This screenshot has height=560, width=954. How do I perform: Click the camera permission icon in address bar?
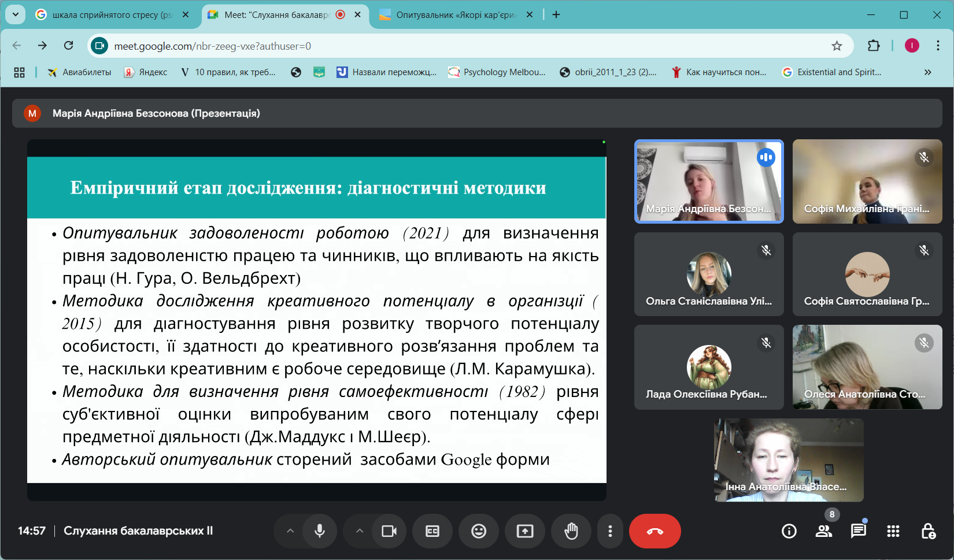pos(99,46)
